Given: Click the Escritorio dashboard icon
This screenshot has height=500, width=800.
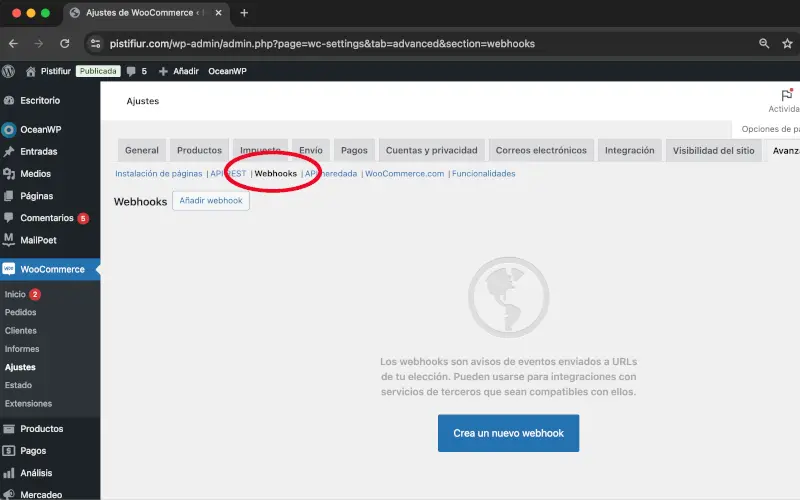Looking at the screenshot, I should click(x=9, y=101).
